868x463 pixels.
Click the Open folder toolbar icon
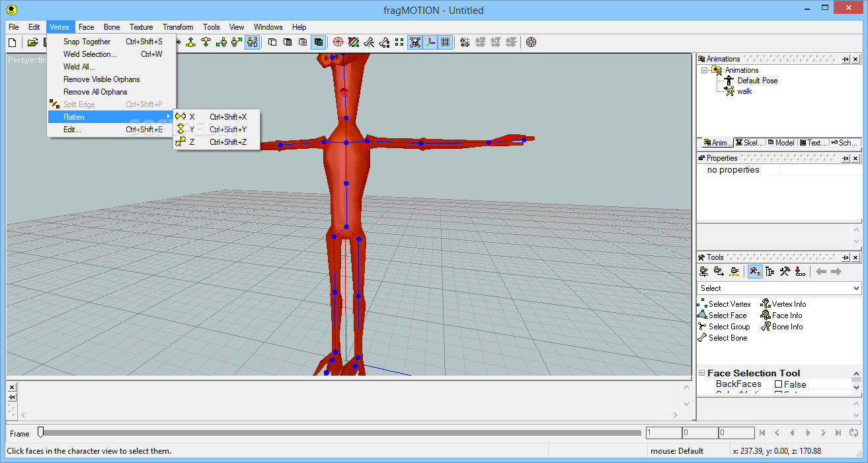(32, 42)
